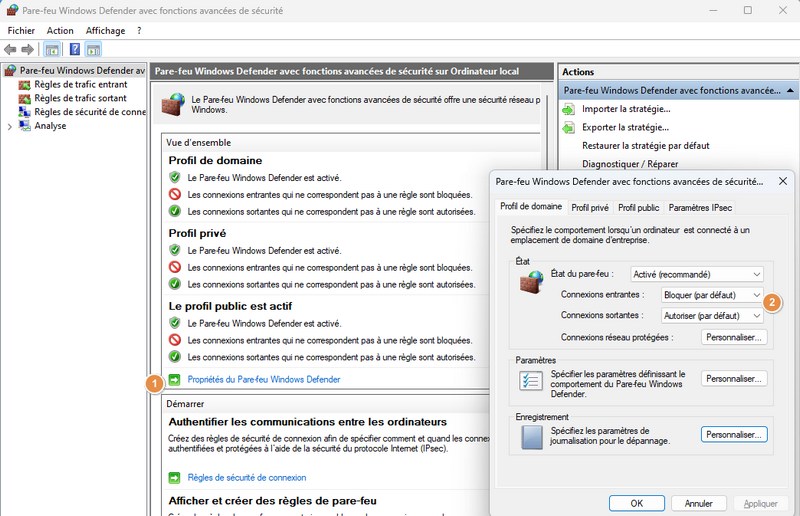Click Personnaliser for Connexions réseau protégées

point(734,337)
